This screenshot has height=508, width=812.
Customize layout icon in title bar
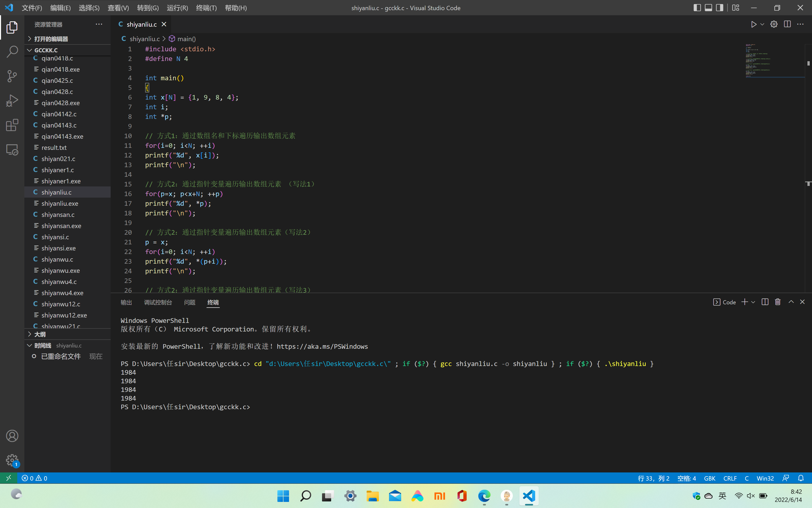736,8
